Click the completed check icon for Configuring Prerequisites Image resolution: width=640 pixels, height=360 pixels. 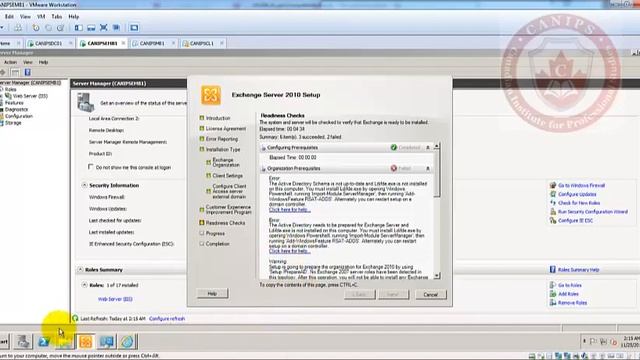[x=393, y=147]
